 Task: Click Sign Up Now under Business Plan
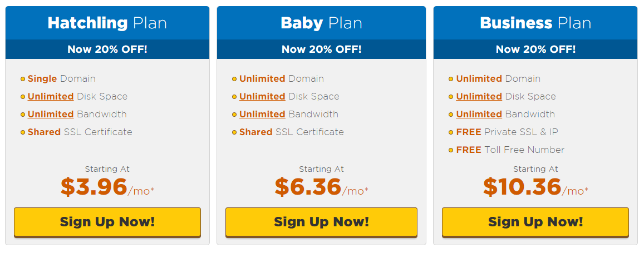pos(535,222)
